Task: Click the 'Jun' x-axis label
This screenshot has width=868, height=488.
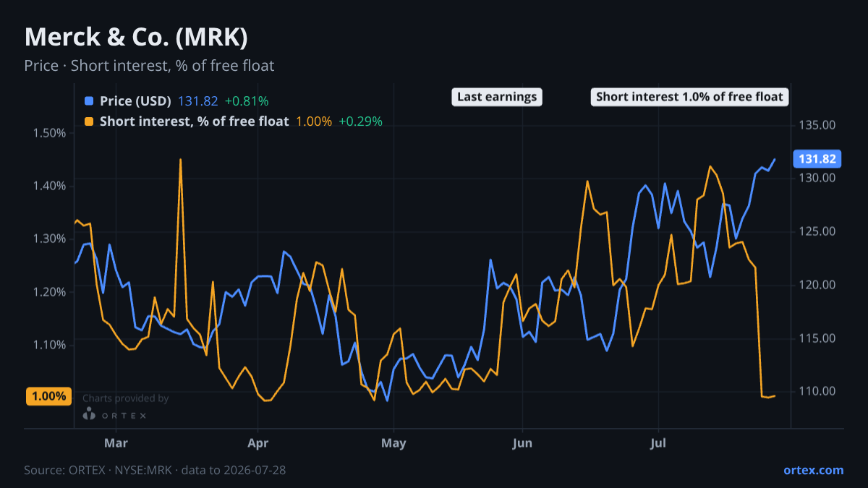Action: coord(522,442)
